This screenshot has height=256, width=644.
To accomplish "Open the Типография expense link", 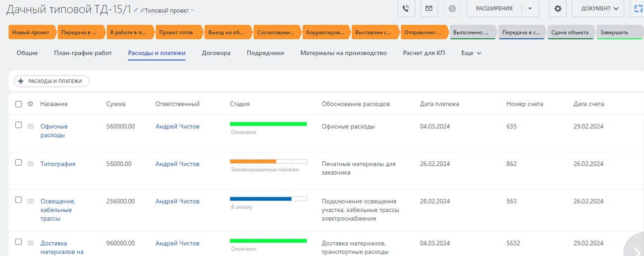I will click(58, 164).
